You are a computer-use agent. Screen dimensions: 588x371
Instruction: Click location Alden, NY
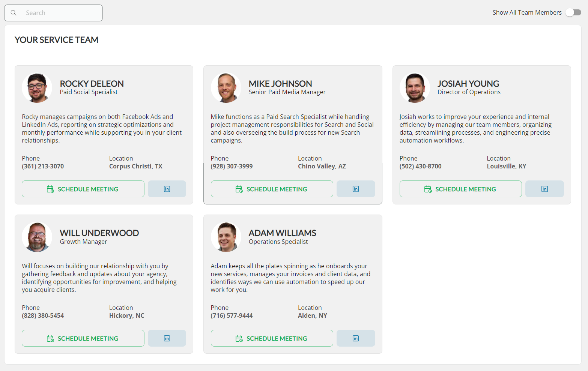click(313, 315)
